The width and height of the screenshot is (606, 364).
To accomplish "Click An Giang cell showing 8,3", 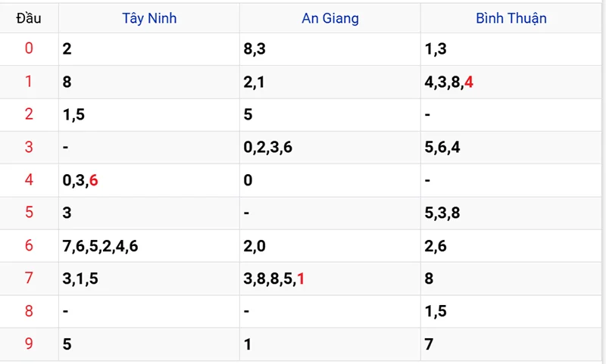I will 330,49.
